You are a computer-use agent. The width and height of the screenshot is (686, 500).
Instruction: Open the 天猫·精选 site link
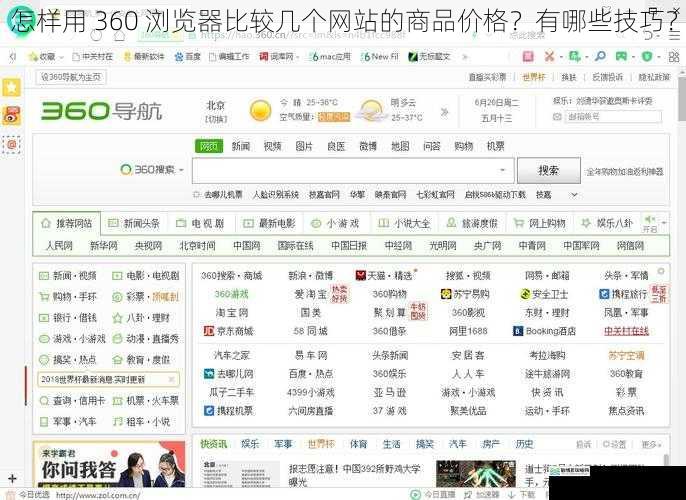(385, 276)
